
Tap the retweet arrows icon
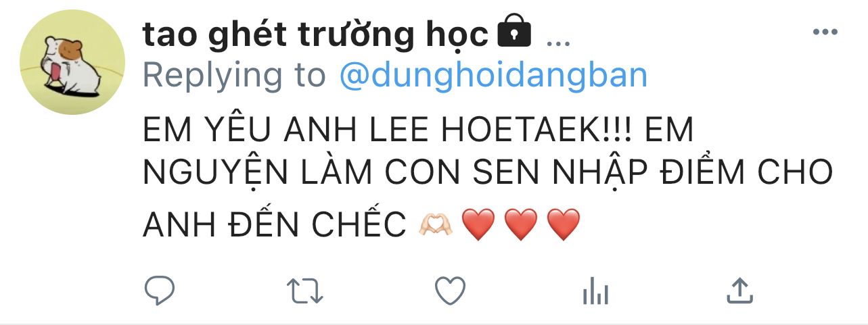[x=304, y=291]
